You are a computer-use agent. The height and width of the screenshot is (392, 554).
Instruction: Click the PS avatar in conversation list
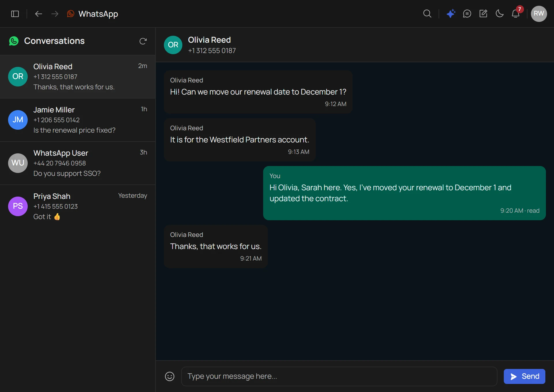[x=18, y=206]
